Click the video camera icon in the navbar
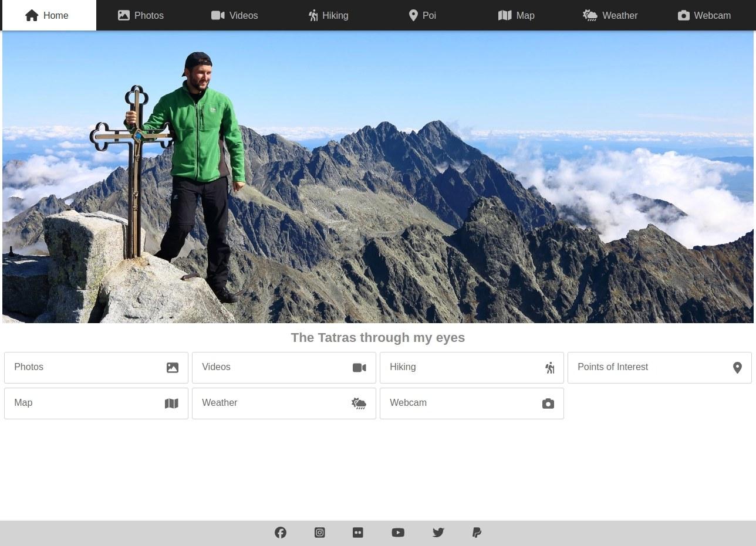This screenshot has height=546, width=756. tap(218, 15)
